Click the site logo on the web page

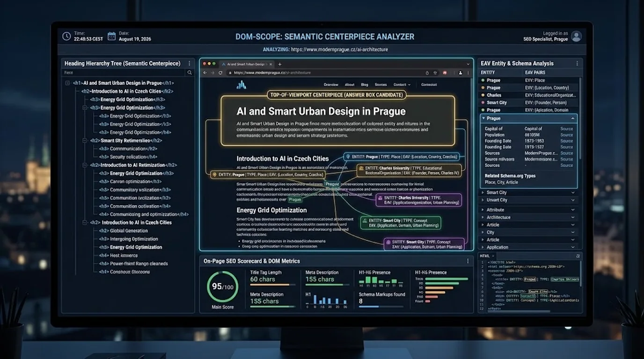pyautogui.click(x=241, y=85)
